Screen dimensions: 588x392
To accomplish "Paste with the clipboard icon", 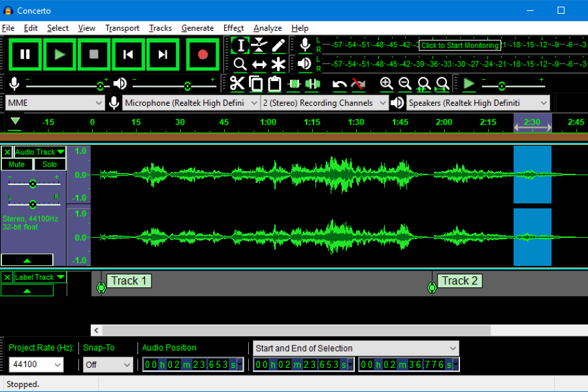I will (x=274, y=84).
